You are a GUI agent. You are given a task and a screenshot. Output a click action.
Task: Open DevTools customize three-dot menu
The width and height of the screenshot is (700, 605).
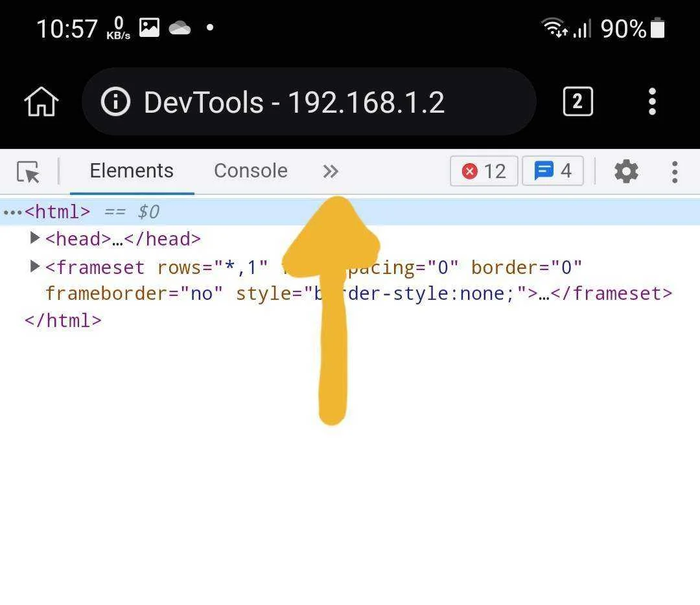[x=675, y=172]
